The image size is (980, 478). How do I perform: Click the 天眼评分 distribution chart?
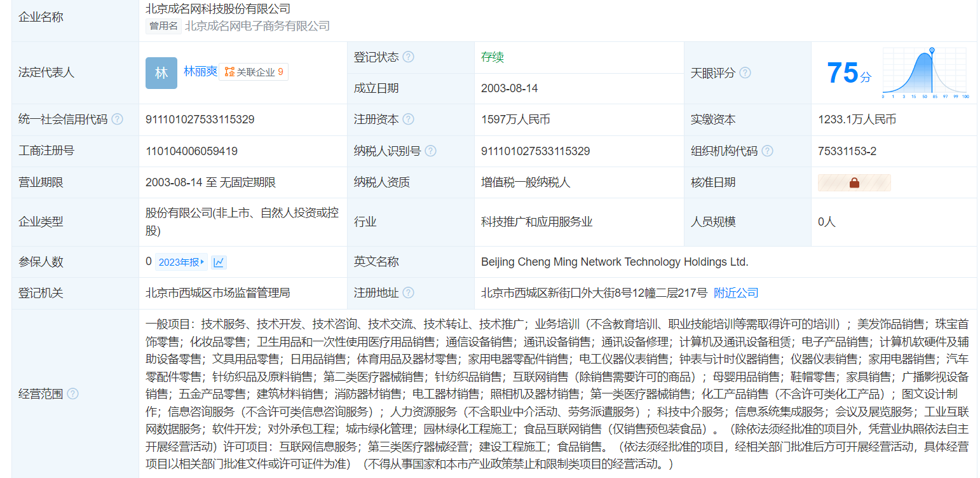coord(925,73)
